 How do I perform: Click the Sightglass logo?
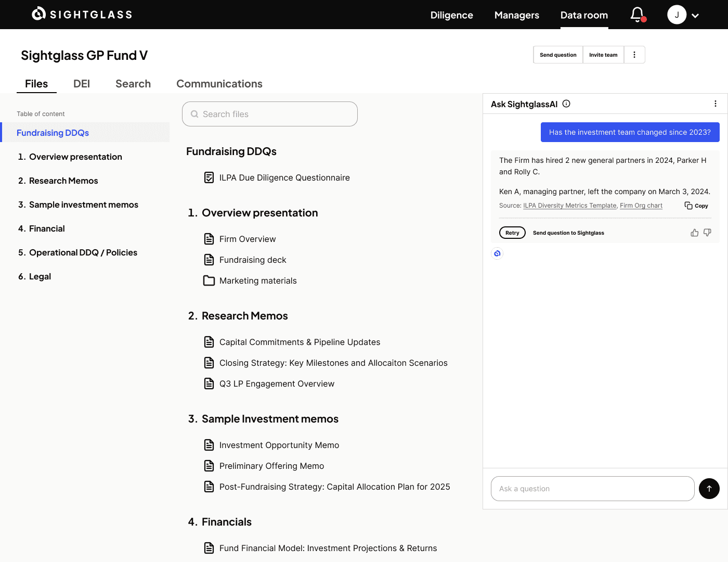pyautogui.click(x=82, y=14)
